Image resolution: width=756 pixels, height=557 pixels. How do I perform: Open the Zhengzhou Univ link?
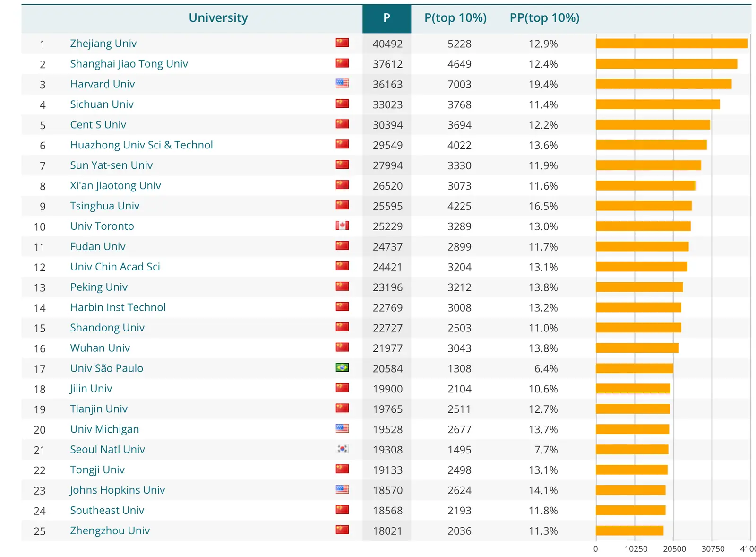point(110,531)
